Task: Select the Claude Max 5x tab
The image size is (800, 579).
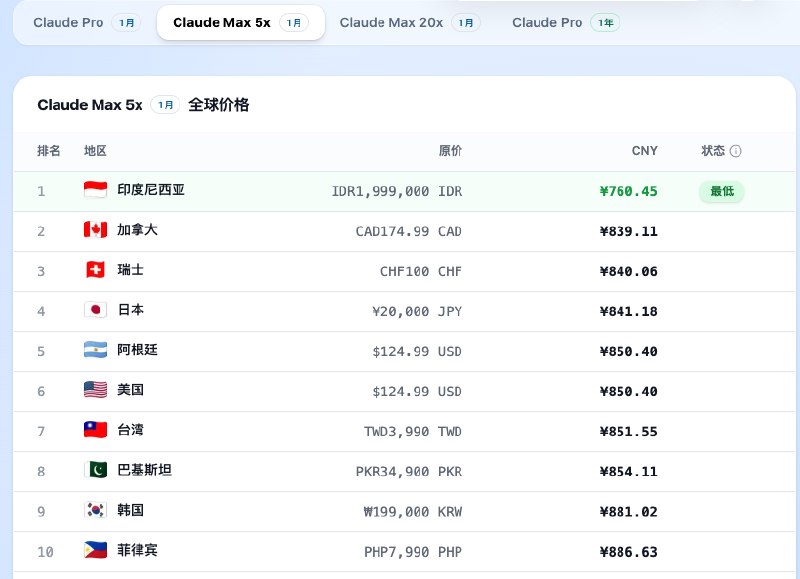Action: [x=241, y=23]
